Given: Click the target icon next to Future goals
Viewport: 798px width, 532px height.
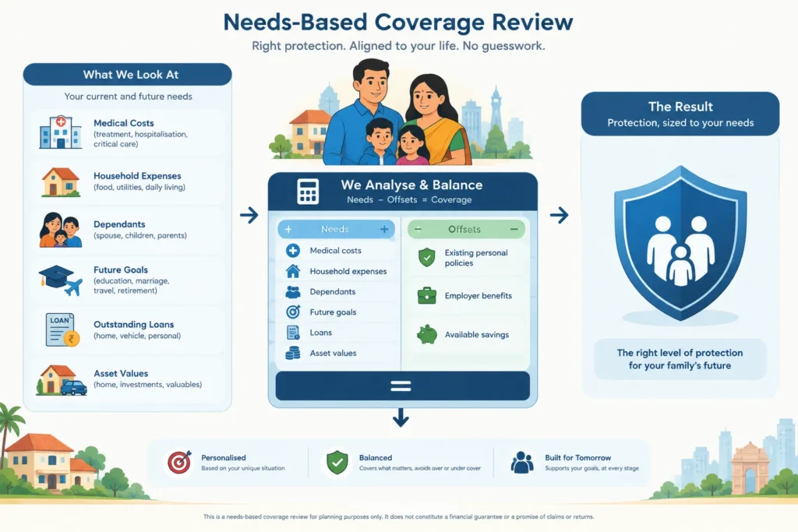Looking at the screenshot, I should click(x=293, y=312).
